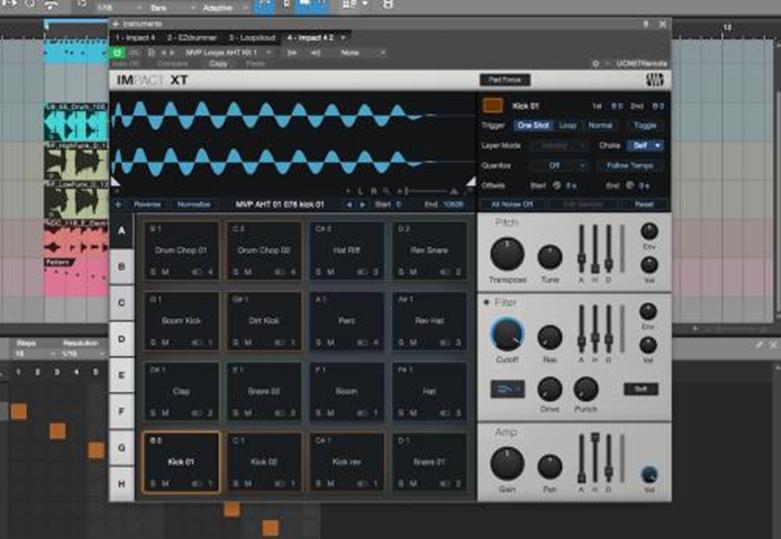
Task: Select pad bank C
Action: (x=121, y=302)
